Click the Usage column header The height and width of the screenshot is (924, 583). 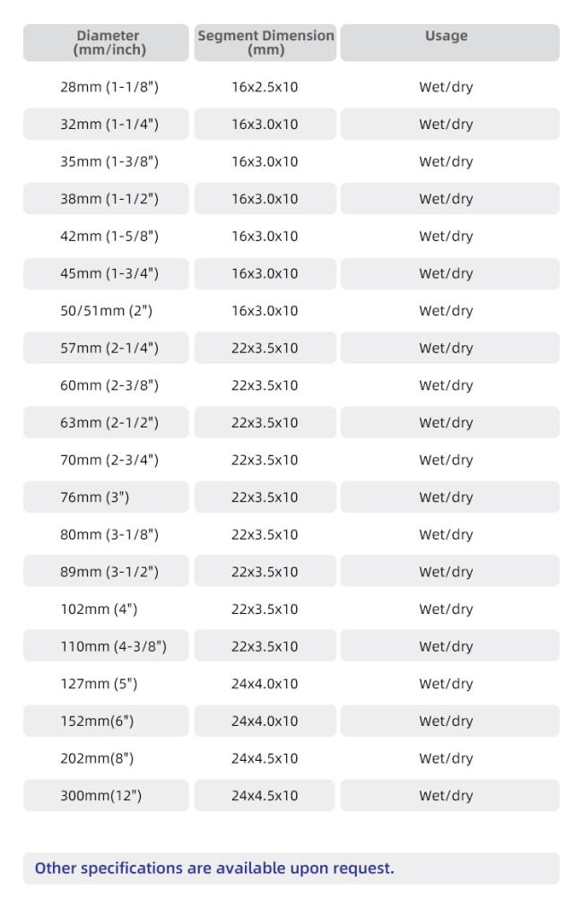pyautogui.click(x=446, y=36)
